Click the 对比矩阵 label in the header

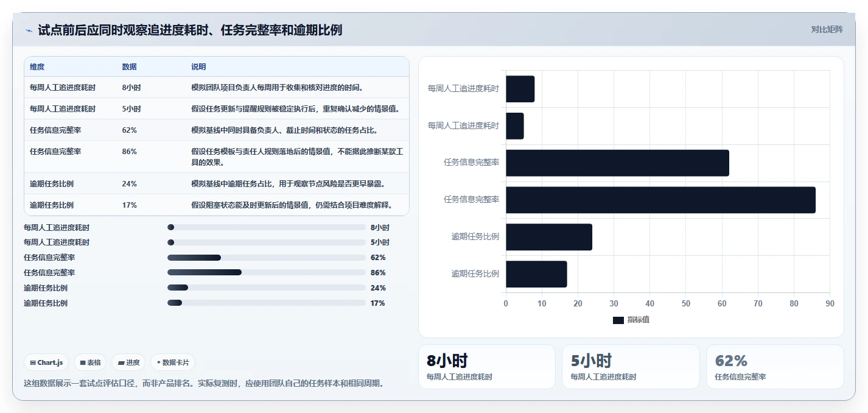[827, 29]
